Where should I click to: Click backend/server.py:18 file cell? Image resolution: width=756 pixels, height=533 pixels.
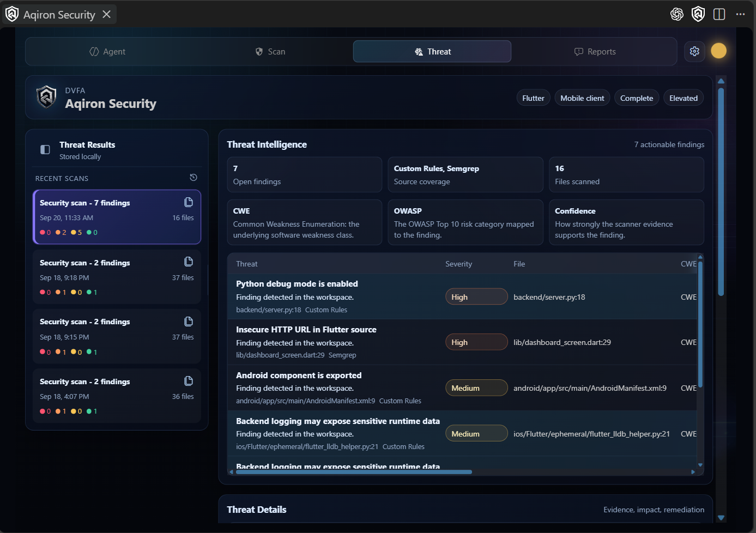pyautogui.click(x=549, y=297)
